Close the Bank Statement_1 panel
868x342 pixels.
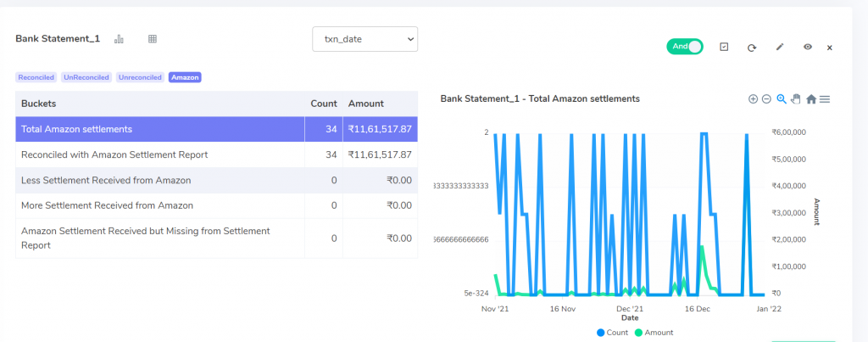click(x=829, y=48)
